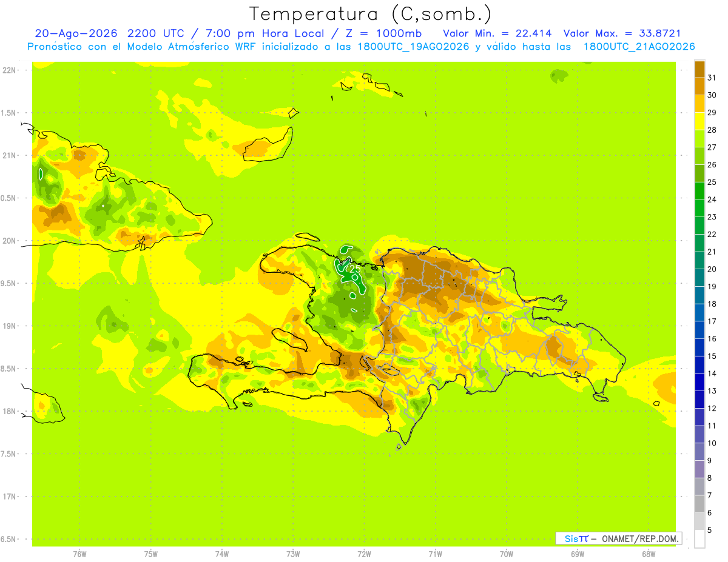Click the '9.5N' latitude label
The width and height of the screenshot is (728, 562).
(x=8, y=283)
